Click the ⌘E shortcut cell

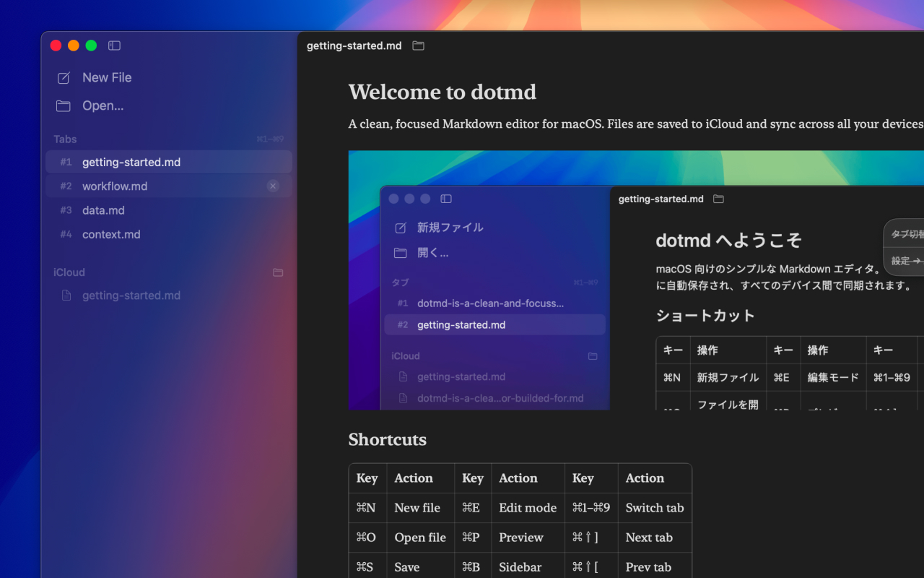473,508
